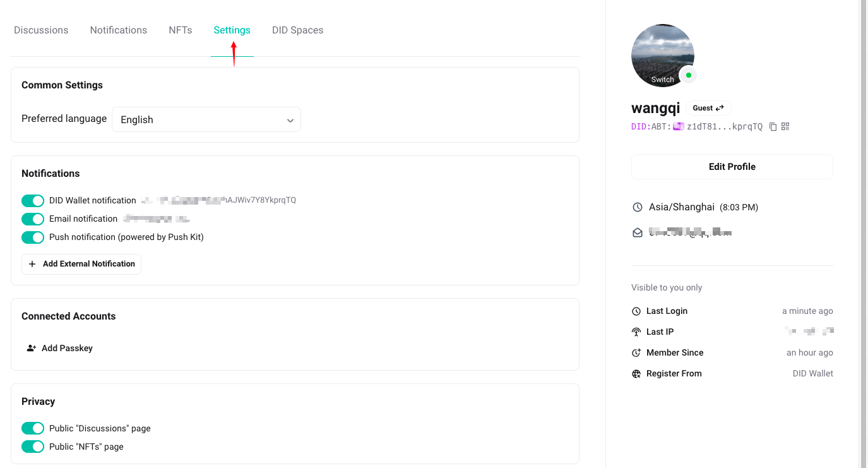
Task: Click the envelope icon beside email address
Action: tap(637, 232)
